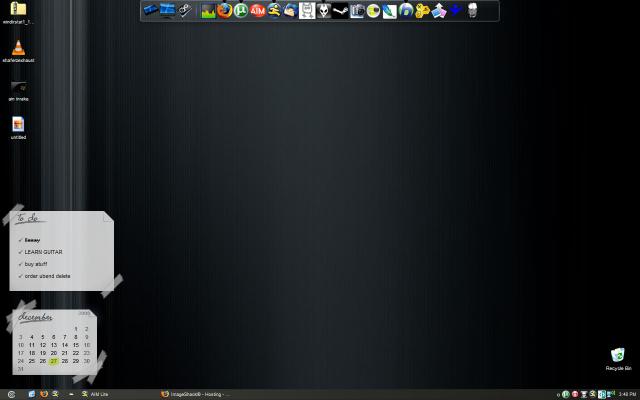Click the red round tray icon

(575, 394)
